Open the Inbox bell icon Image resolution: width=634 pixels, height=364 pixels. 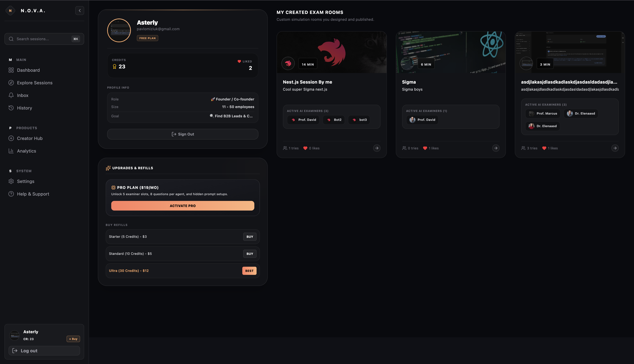coord(11,95)
